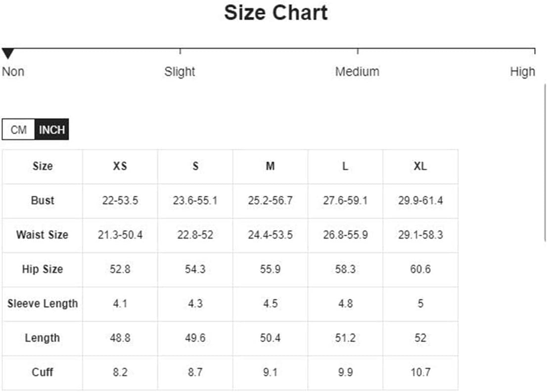This screenshot has width=547, height=392.
Task: Click the Bust row label
Action: [43, 201]
